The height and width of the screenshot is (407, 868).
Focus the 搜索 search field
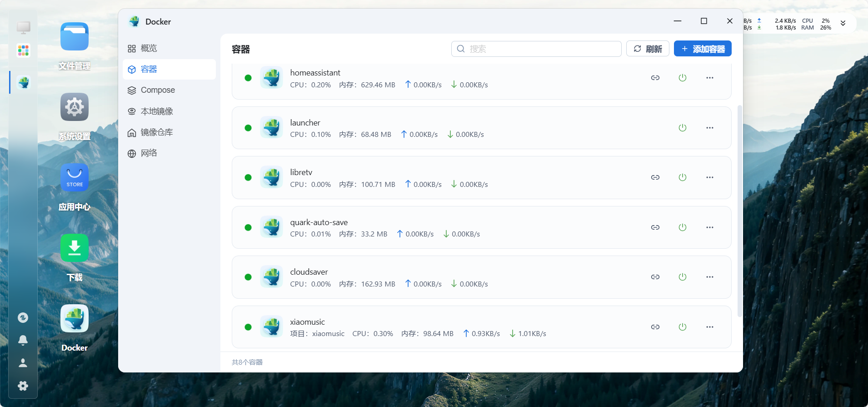536,49
